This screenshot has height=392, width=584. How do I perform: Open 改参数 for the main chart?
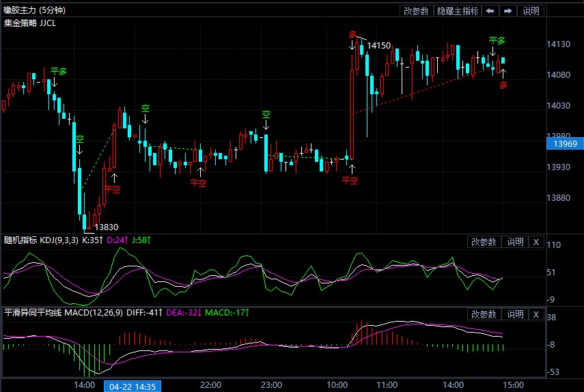point(416,11)
